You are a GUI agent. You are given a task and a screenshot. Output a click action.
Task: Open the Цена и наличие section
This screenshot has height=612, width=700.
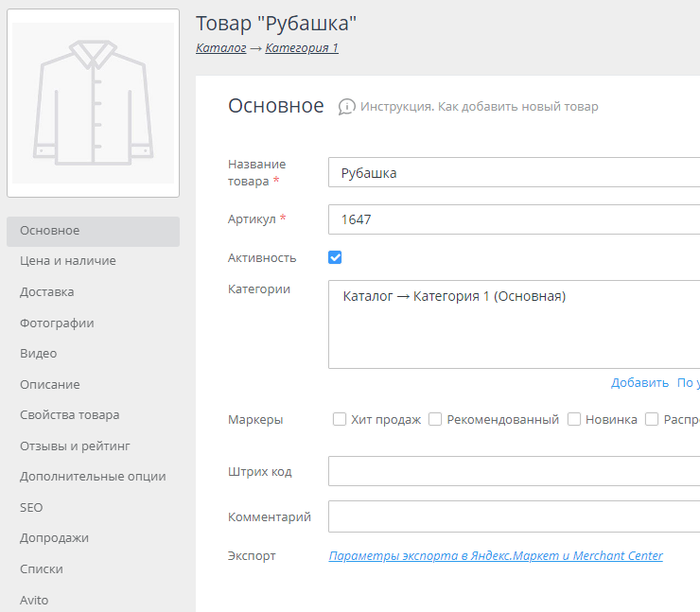[x=68, y=261]
